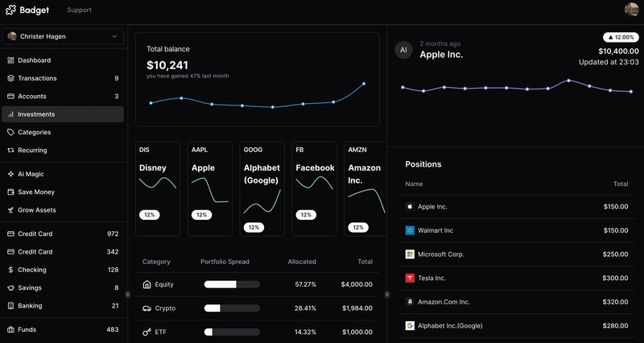Viewport: 644px width, 343px height.
Task: Open Grow Assets
Action: (63, 210)
